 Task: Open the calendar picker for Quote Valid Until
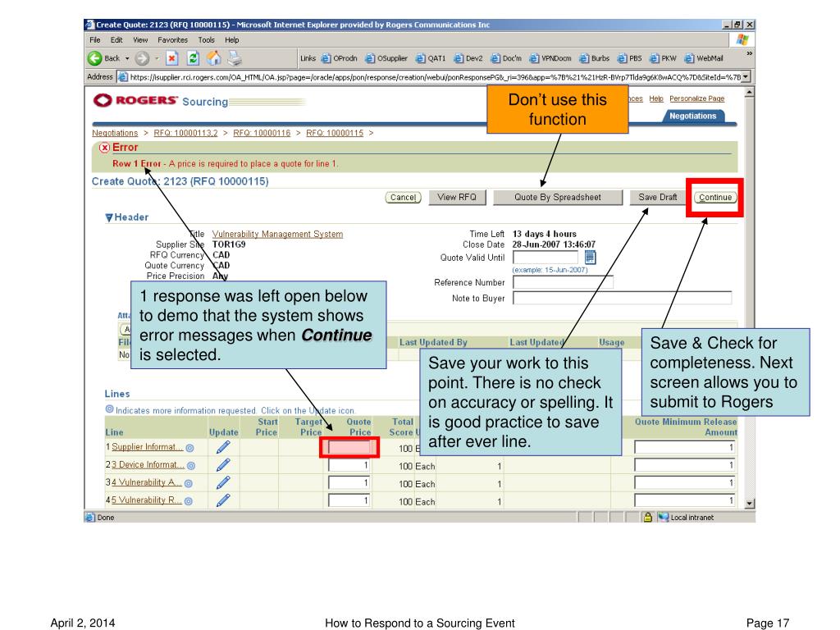point(590,258)
